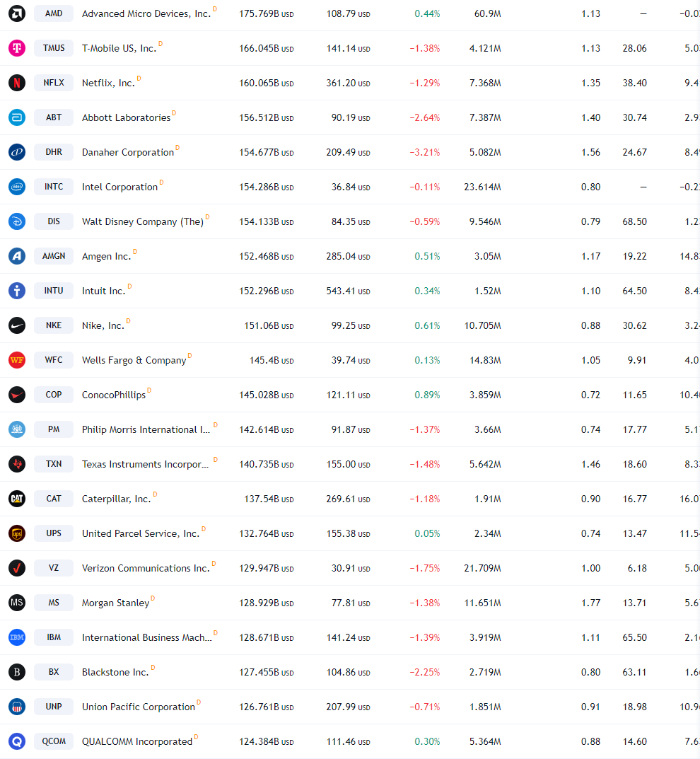Click the UPS shield logo icon

click(x=17, y=533)
